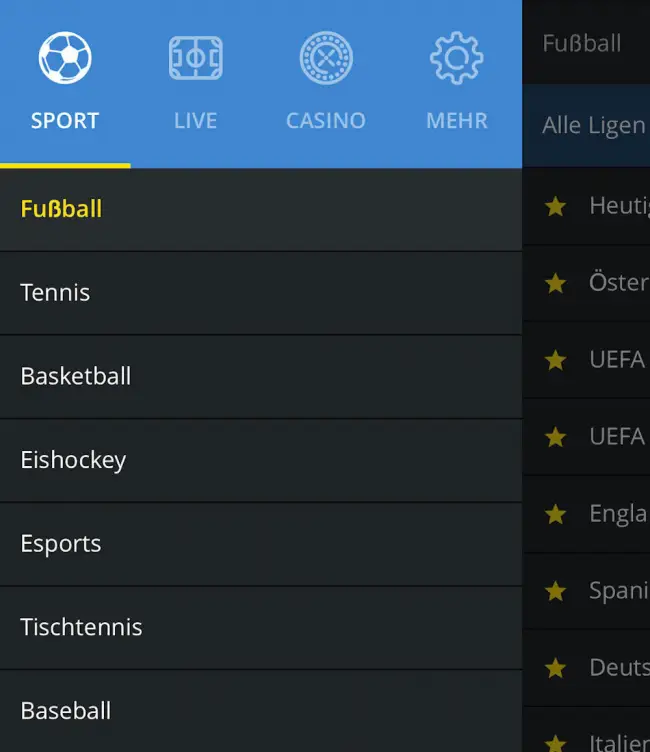Toggle favorite star beside Heutige entry
Image resolution: width=650 pixels, height=752 pixels.
pos(555,207)
